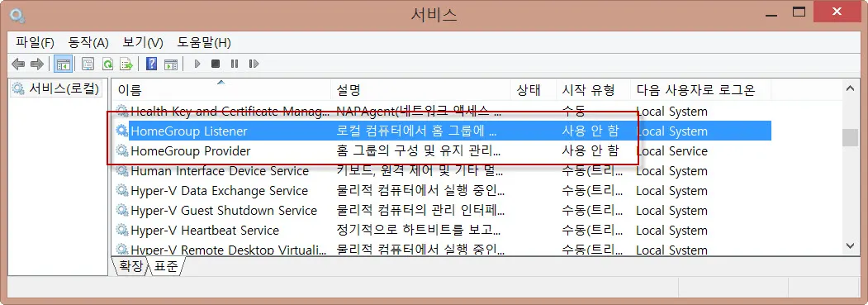The width and height of the screenshot is (868, 305).
Task: Click gear icon of Hyper-V Guest Shutdown Service
Action: click(x=121, y=211)
